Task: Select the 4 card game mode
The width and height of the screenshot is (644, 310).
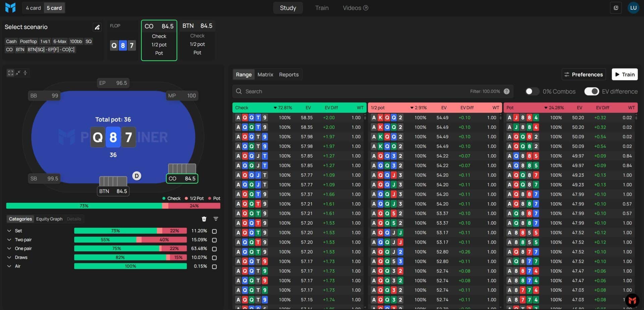Action: (x=33, y=8)
